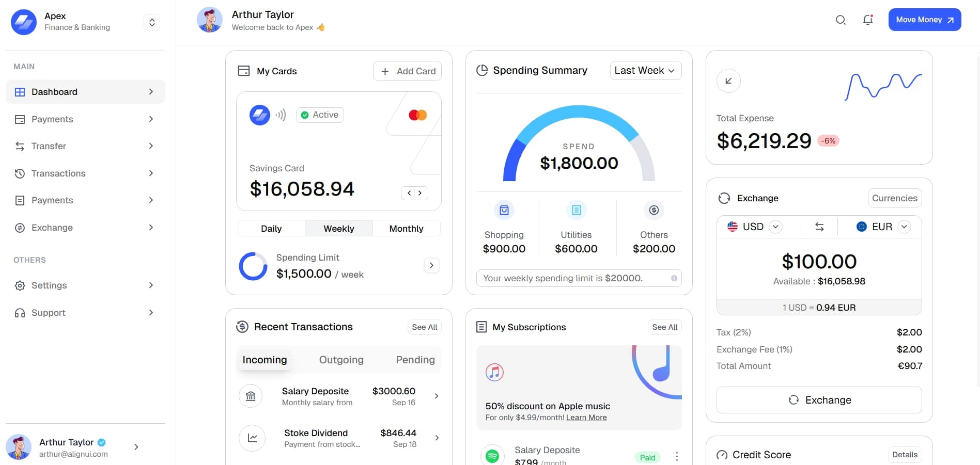Expand the Apex workspace switcher
Viewport: 980px width, 465px height.
coord(152,22)
